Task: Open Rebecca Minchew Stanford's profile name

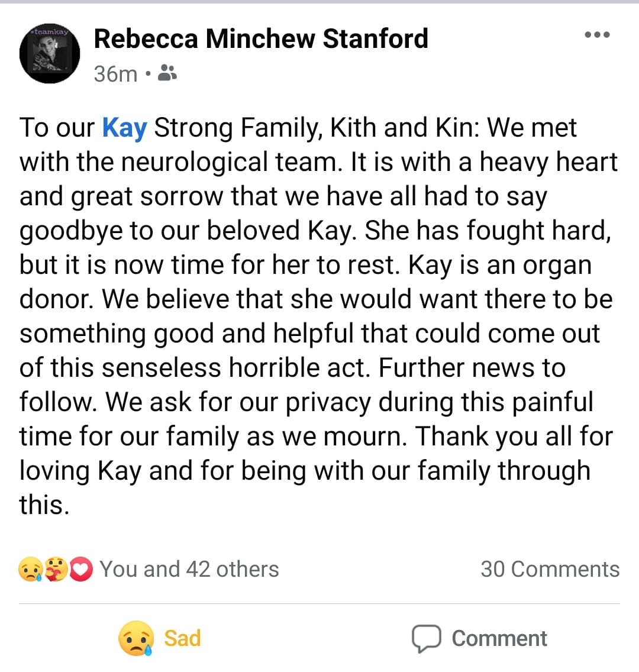Action: click(x=261, y=39)
